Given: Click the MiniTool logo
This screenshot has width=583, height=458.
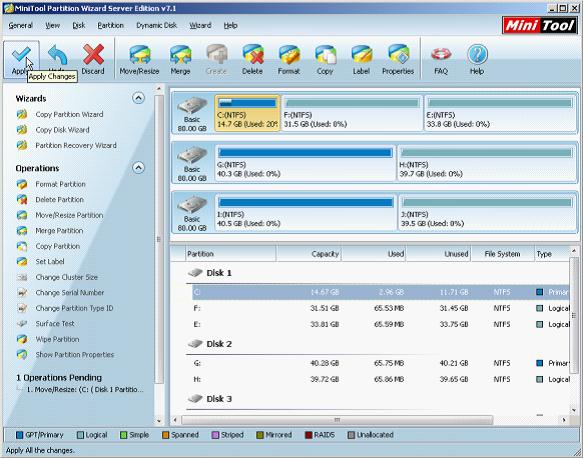Looking at the screenshot, I should coord(539,25).
